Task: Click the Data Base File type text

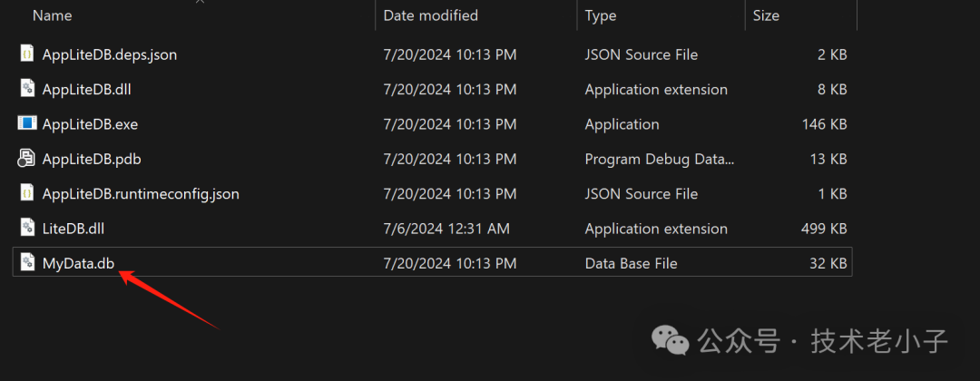Action: coord(631,263)
